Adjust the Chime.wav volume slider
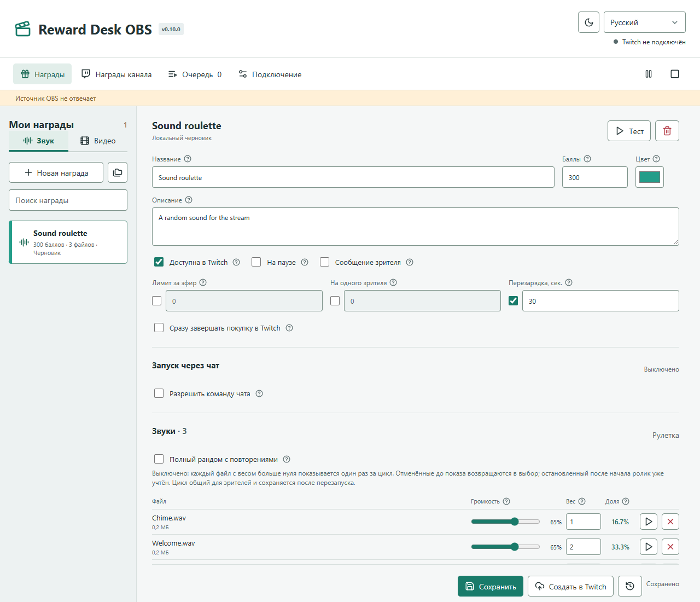The width and height of the screenshot is (700, 602). (505, 522)
